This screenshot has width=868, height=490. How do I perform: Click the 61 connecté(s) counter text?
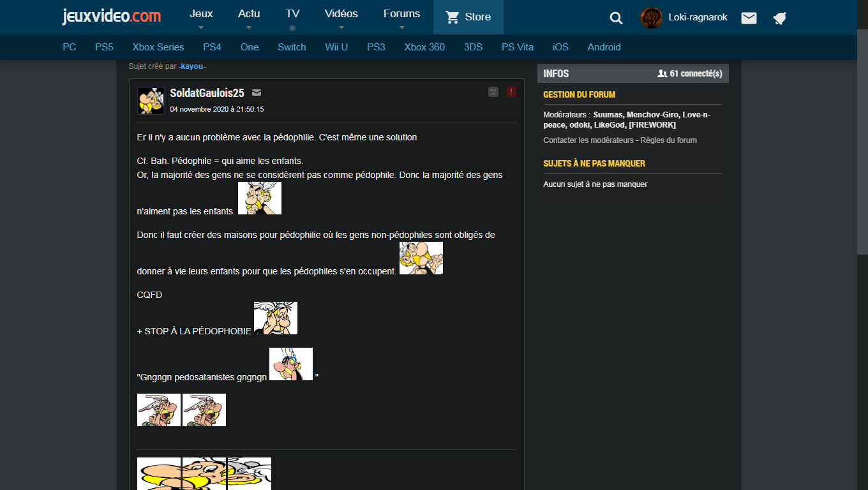click(696, 74)
